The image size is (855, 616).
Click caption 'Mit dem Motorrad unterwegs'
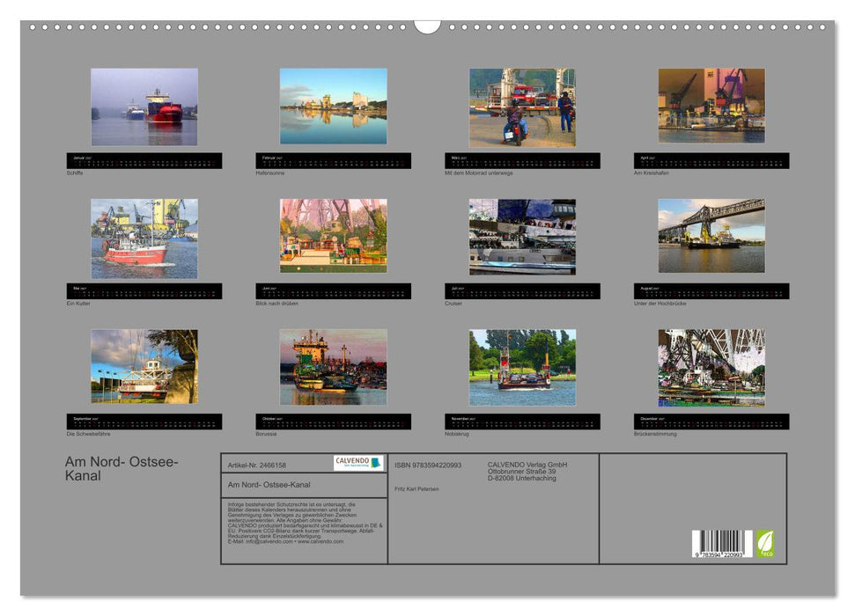(479, 173)
